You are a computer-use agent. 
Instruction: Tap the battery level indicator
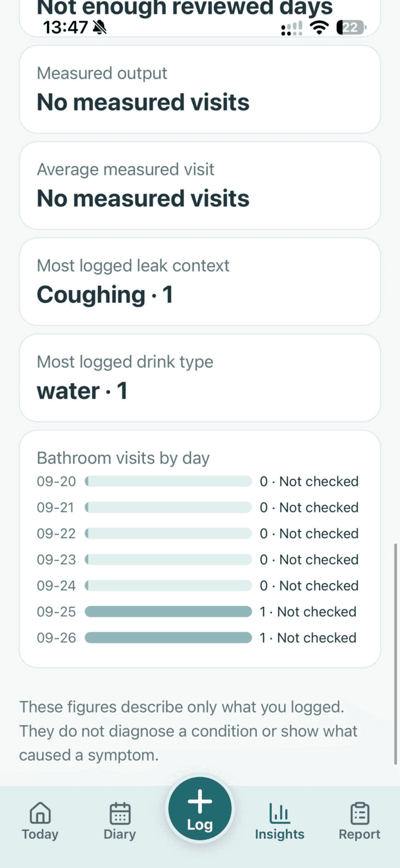[x=351, y=27]
